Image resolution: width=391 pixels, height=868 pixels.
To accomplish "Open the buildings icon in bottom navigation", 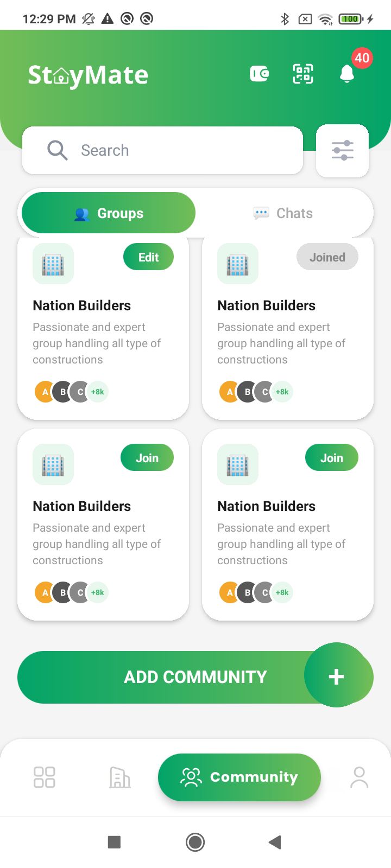I will [119, 777].
